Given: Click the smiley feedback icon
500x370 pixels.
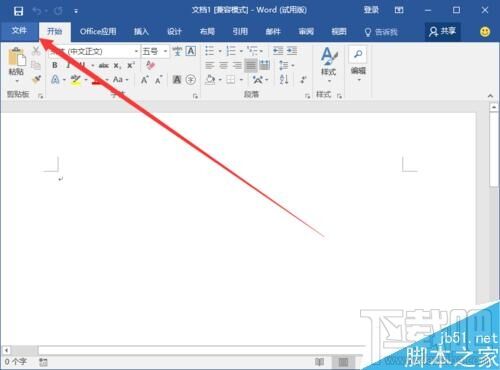Looking at the screenshot, I should click(485, 32).
